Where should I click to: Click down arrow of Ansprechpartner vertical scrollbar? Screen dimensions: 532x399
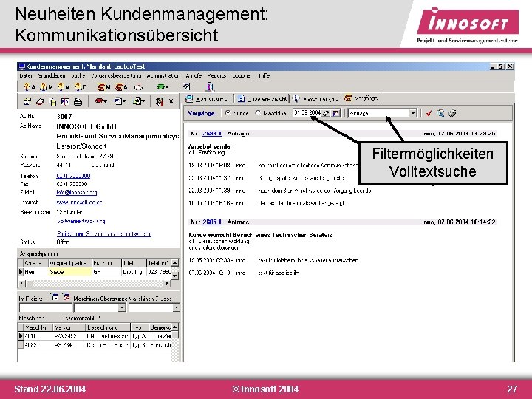[174, 276]
